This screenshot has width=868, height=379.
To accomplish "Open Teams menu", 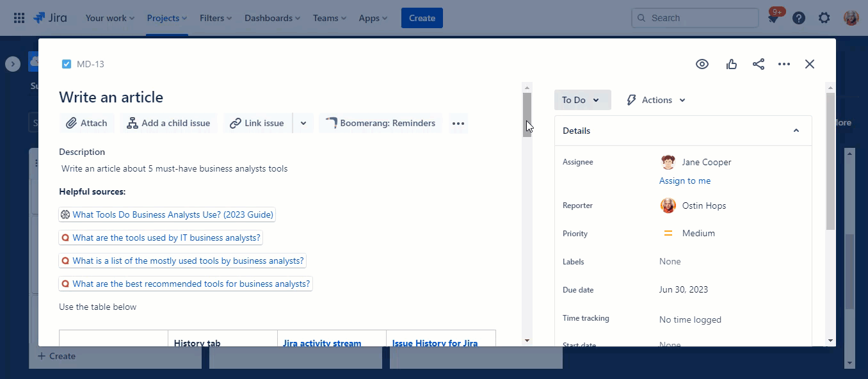I will pyautogui.click(x=330, y=18).
